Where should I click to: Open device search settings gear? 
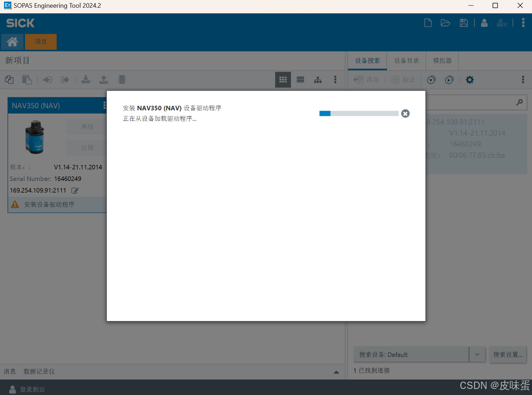point(470,80)
